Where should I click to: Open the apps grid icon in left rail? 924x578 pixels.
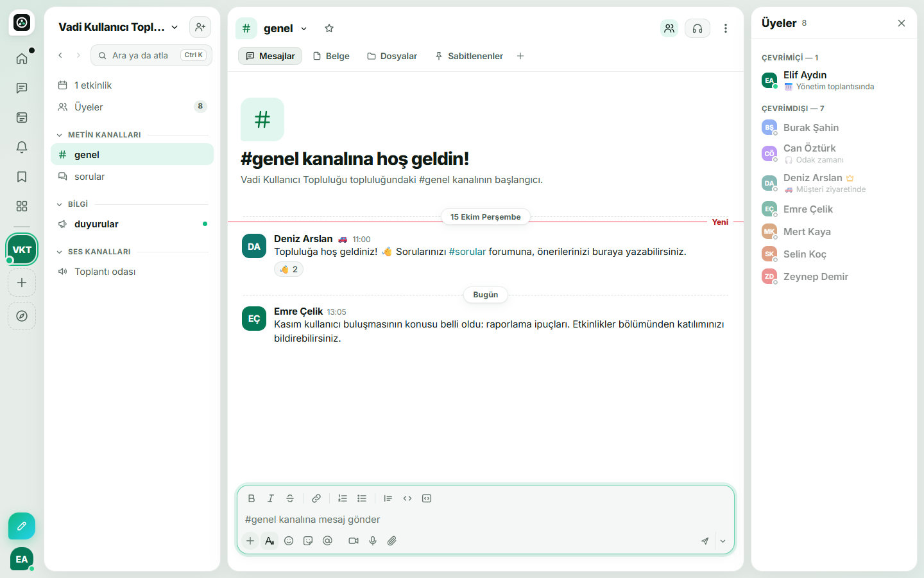(x=22, y=206)
